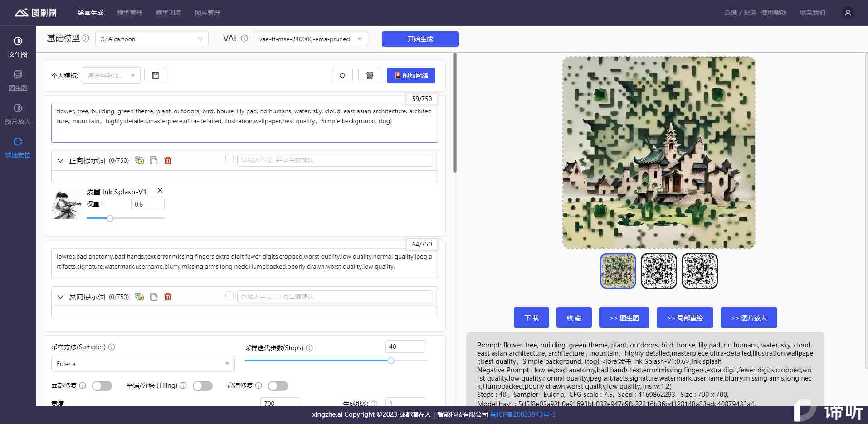Screen dimensions: 868x424
Task: Click the save template floppy disk icon
Action: (156, 76)
